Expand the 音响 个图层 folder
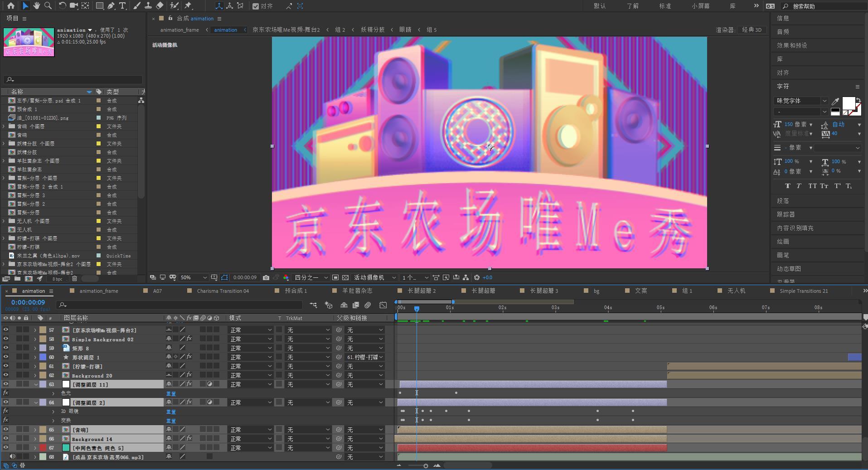This screenshot has width=868, height=470. tap(4, 126)
